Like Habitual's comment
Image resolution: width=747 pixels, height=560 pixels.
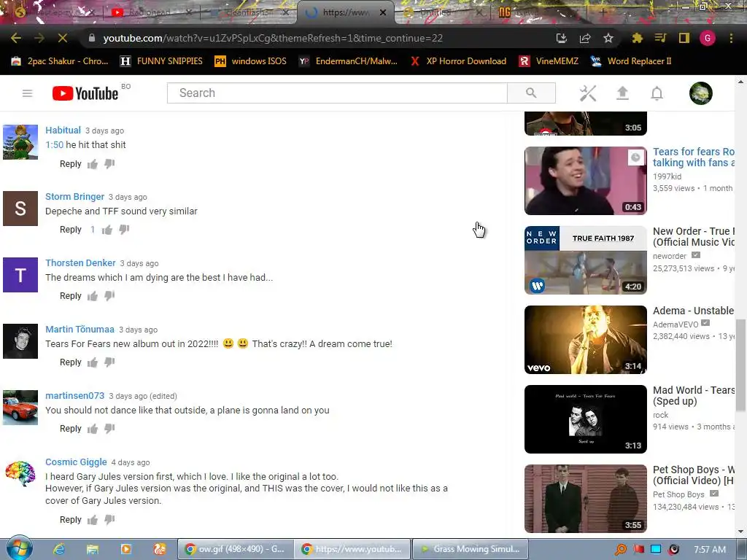pos(93,164)
